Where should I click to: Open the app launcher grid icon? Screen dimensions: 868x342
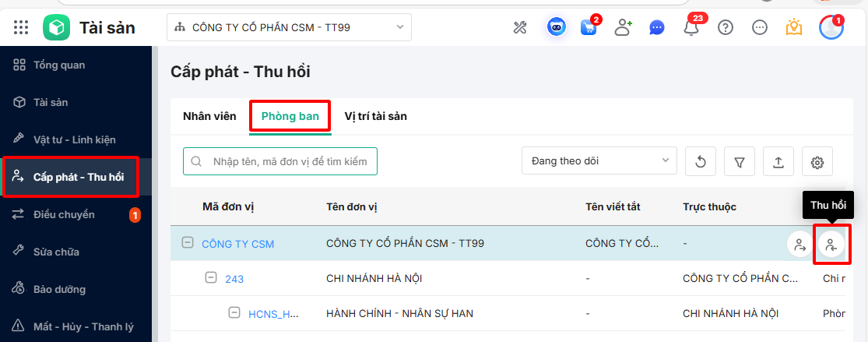pos(21,28)
